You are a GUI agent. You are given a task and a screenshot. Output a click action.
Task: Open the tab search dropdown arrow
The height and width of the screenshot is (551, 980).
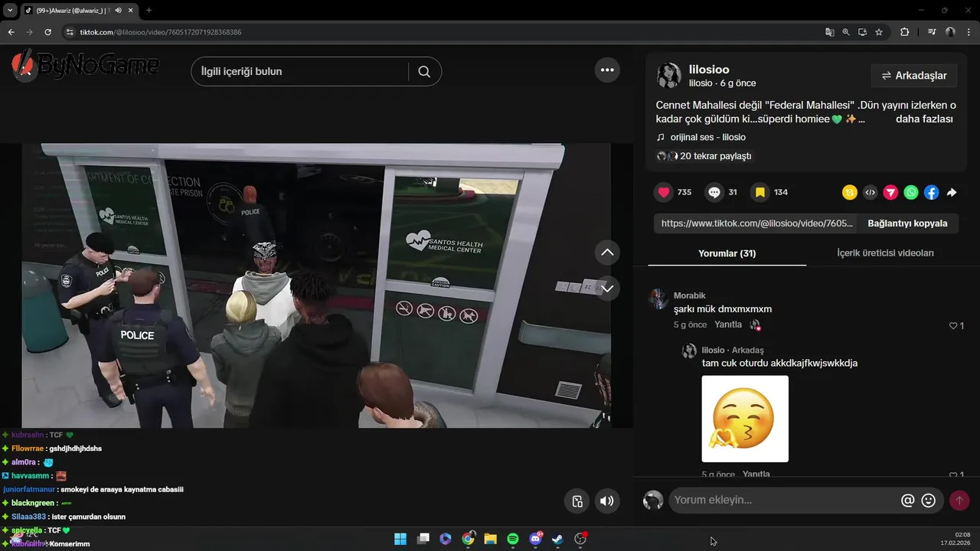10,11
